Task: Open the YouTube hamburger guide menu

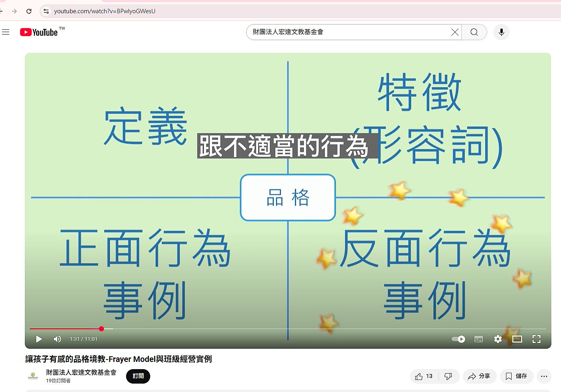Action: click(6, 32)
